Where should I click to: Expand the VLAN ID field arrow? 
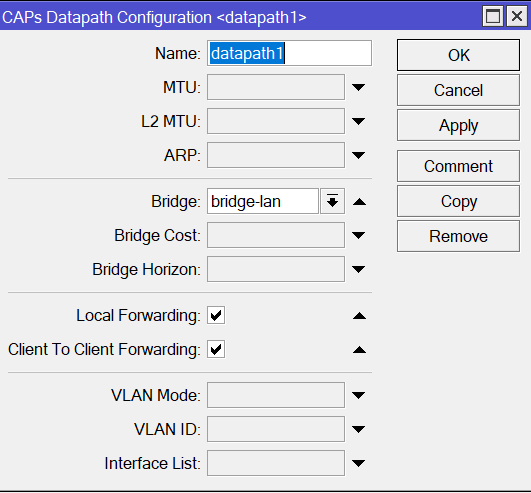pos(358,429)
